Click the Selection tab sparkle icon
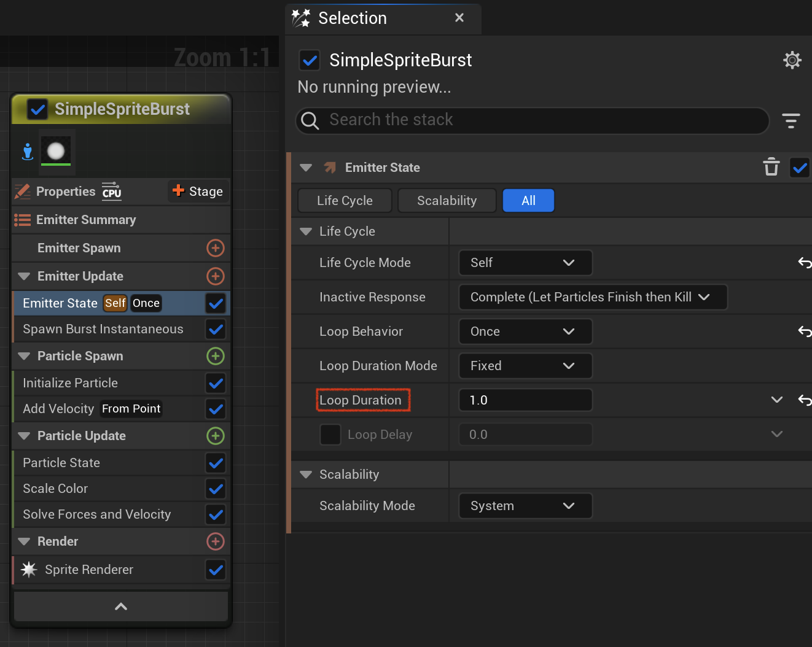The height and width of the screenshot is (647, 812). click(x=301, y=18)
